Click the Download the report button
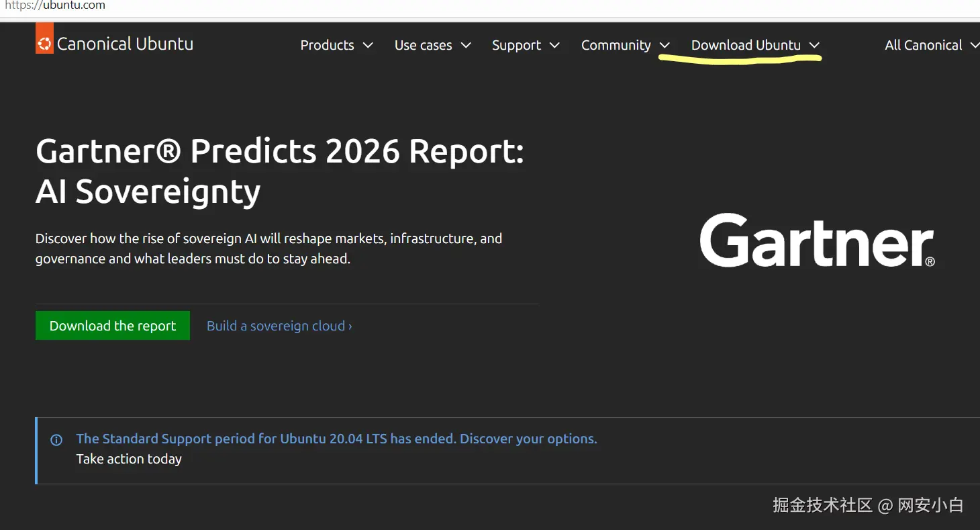Image resolution: width=980 pixels, height=530 pixels. [113, 326]
